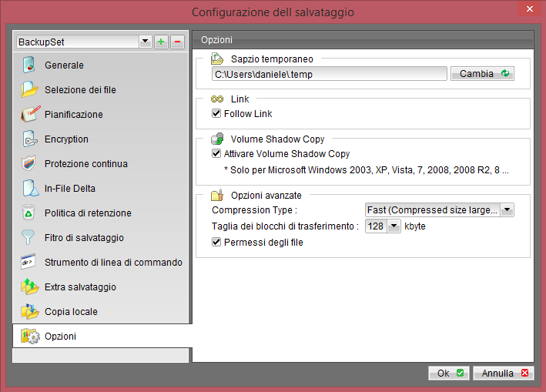
Task: Open the Selezione dei file page
Action: 101,89
